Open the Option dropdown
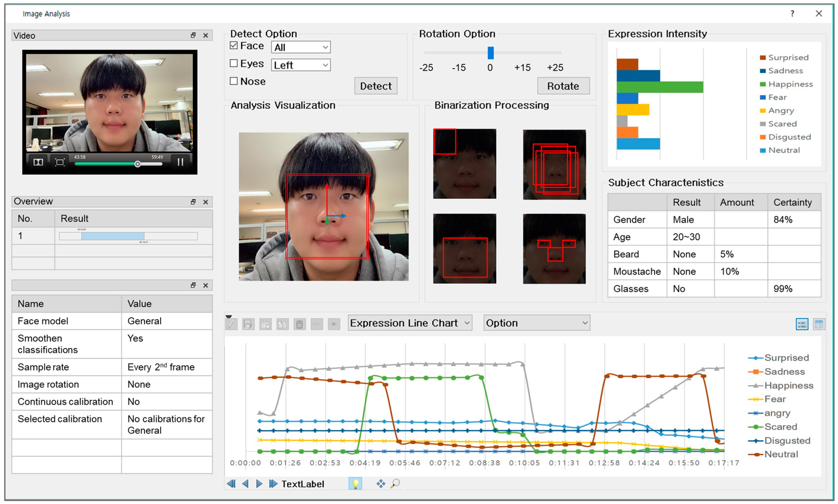Screen dimensions: 838x504 536,323
